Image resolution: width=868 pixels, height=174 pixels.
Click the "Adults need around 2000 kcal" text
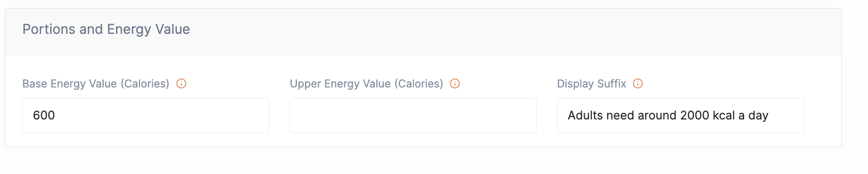pyautogui.click(x=651, y=115)
